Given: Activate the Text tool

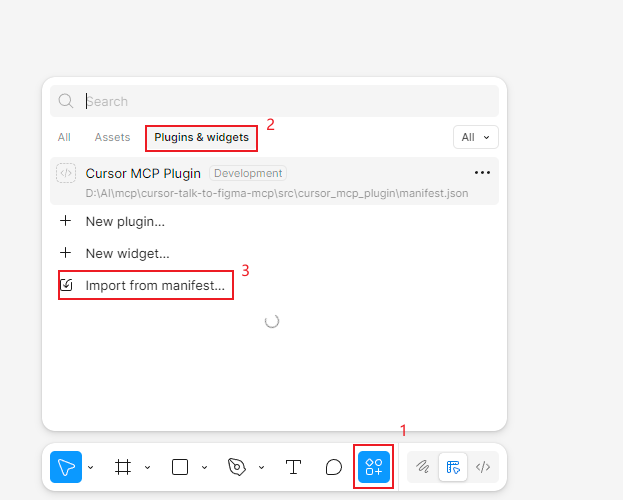Looking at the screenshot, I should [x=293, y=467].
